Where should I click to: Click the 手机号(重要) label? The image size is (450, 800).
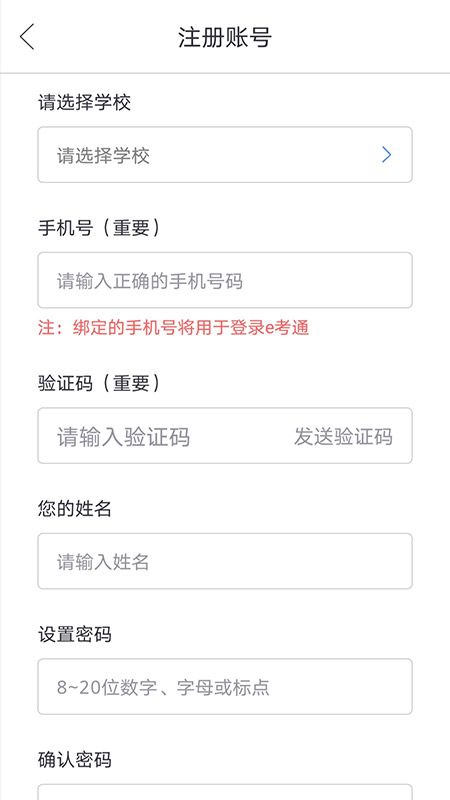(99, 228)
